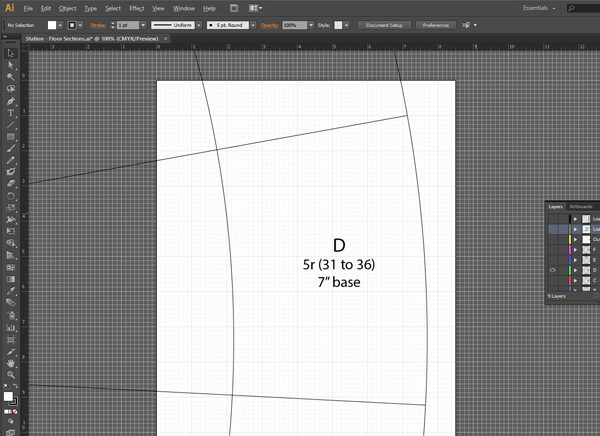Image resolution: width=600 pixels, height=436 pixels.
Task: Toggle visibility of layer C
Action: tap(552, 281)
